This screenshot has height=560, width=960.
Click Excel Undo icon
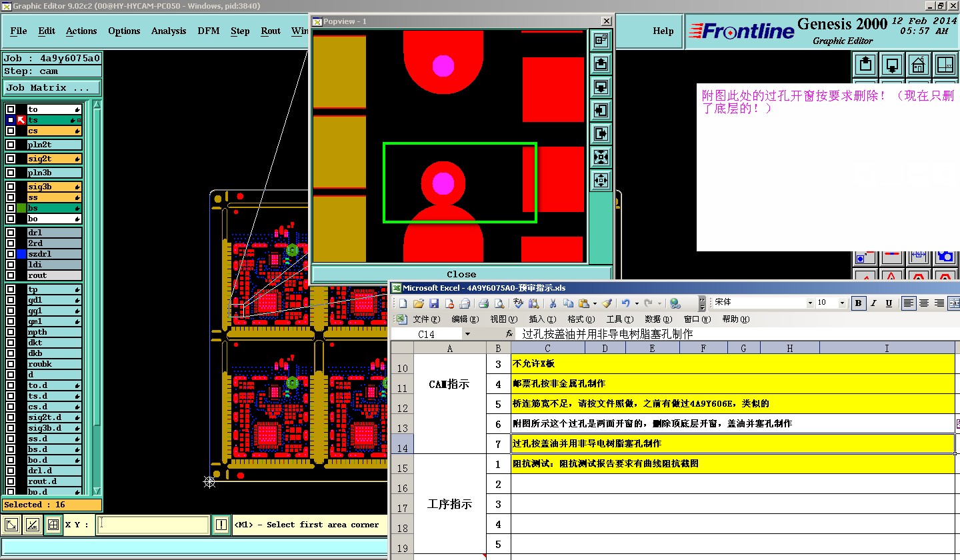click(626, 303)
